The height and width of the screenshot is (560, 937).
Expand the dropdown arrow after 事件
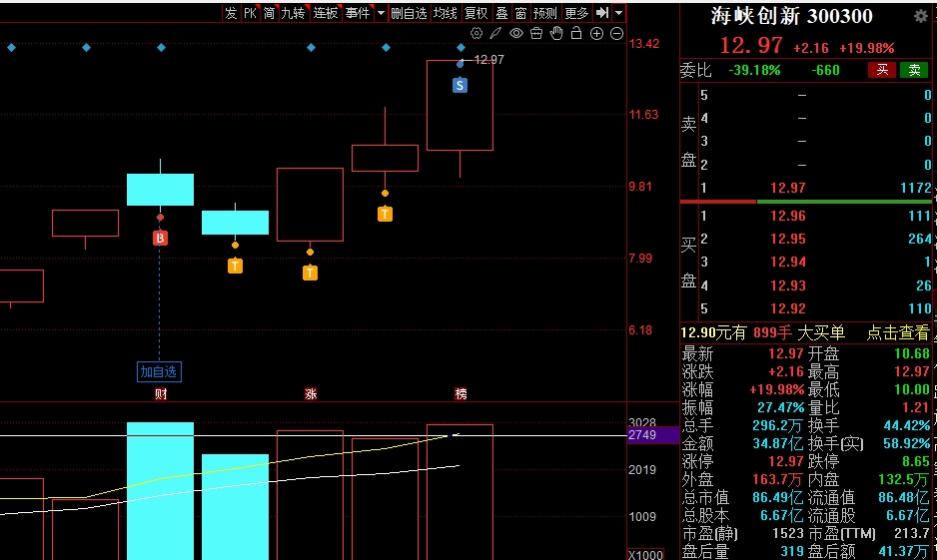click(x=381, y=13)
